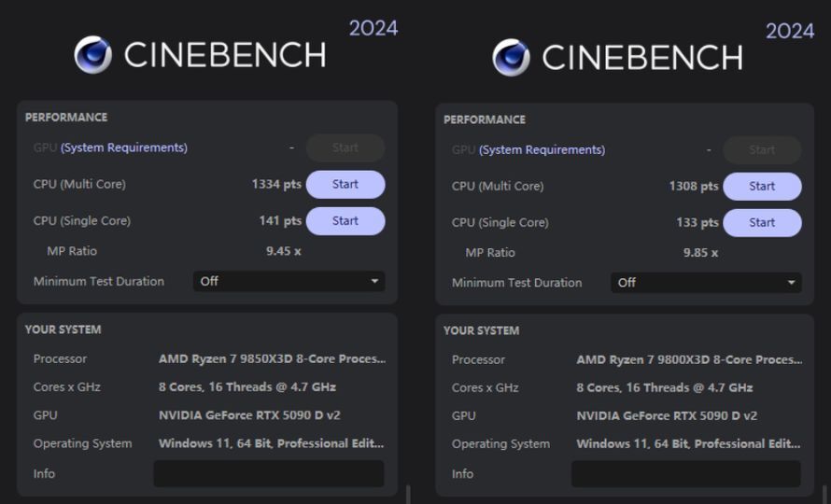831x504 pixels.
Task: Start Single Core test in left panel
Action: [x=345, y=221]
